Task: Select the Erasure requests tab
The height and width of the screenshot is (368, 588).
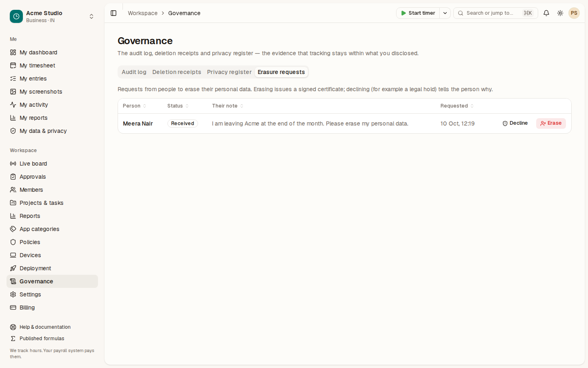Action: [x=281, y=72]
